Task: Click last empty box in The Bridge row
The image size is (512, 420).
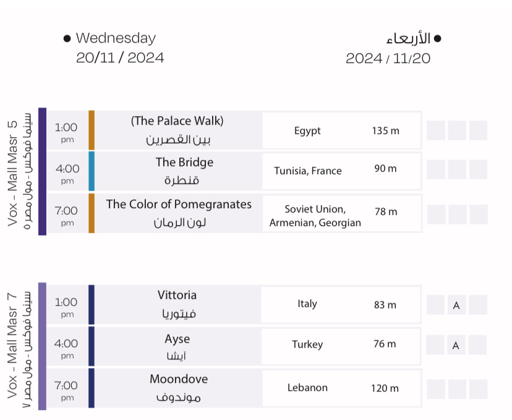Action: [x=478, y=170]
